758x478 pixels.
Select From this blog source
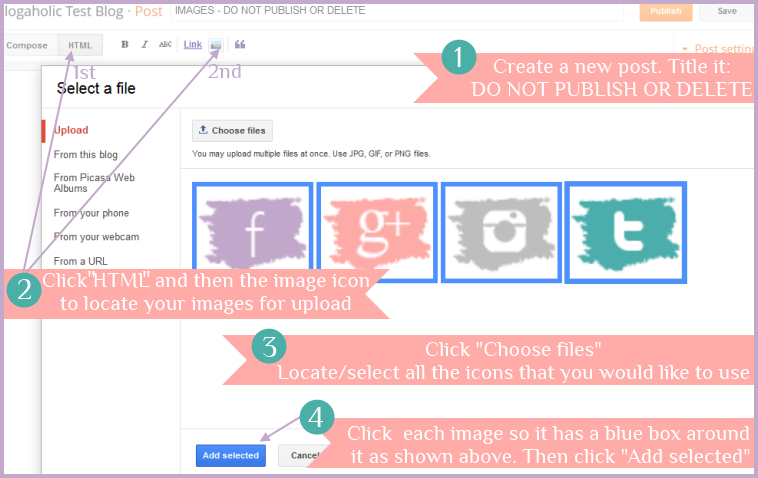(86, 155)
